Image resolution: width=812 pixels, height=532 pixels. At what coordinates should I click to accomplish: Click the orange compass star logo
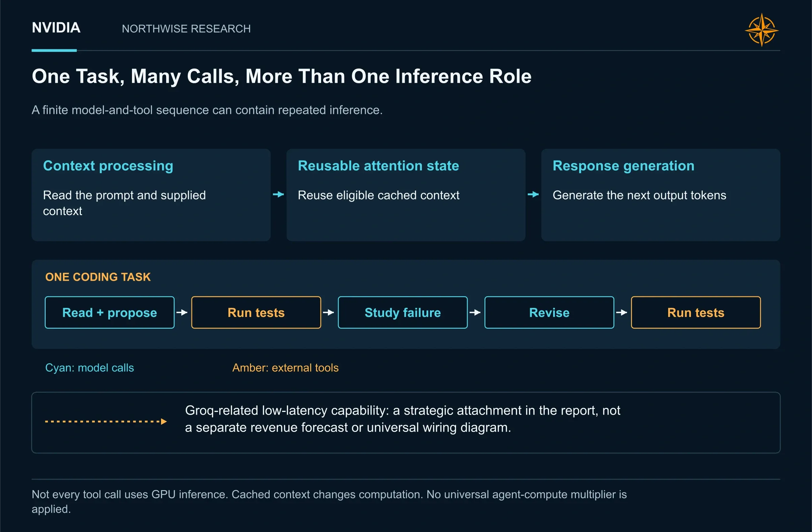coord(762,30)
